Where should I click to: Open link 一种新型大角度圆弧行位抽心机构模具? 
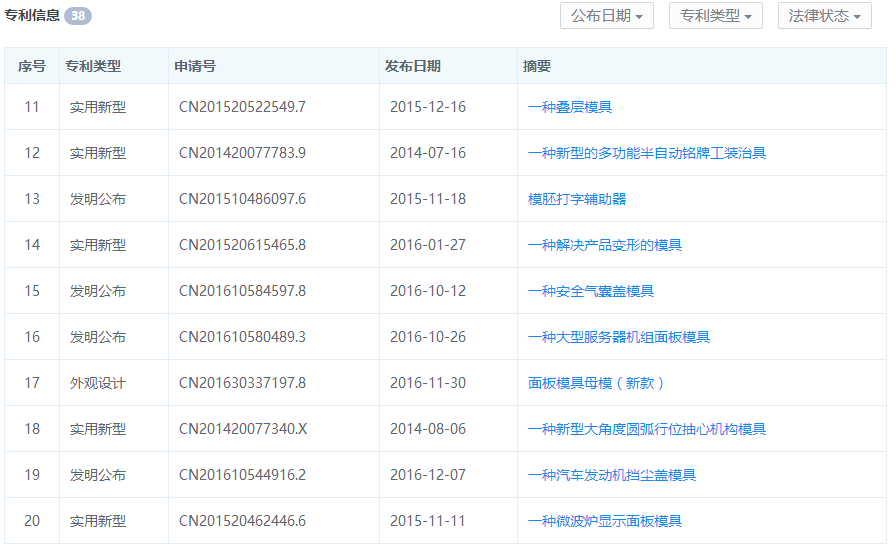click(x=647, y=429)
